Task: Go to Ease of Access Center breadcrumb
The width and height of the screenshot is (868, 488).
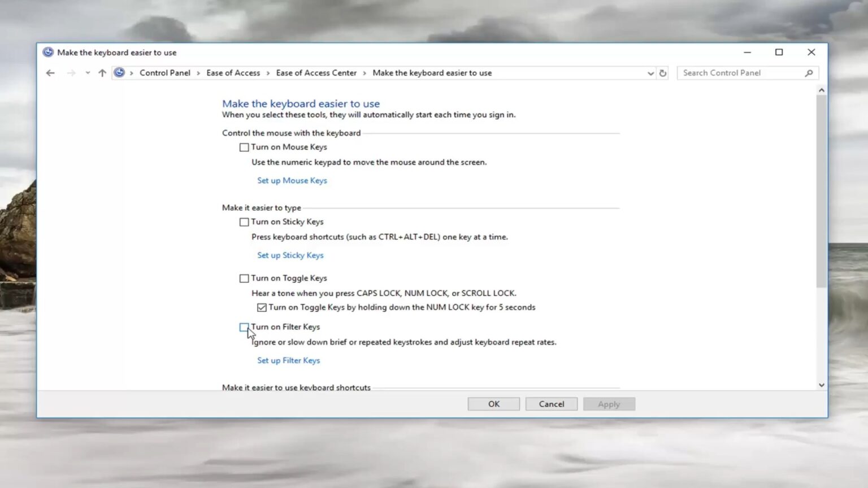Action: (x=316, y=73)
